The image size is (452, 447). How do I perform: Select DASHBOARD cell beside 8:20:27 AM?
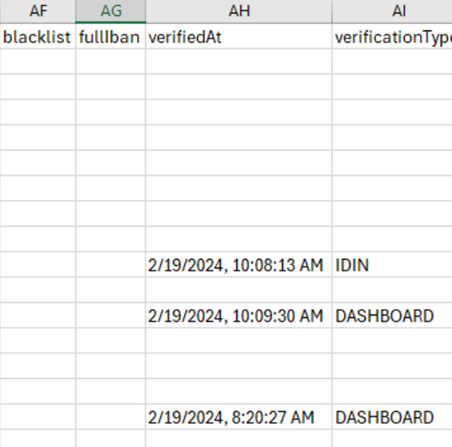[392, 417]
